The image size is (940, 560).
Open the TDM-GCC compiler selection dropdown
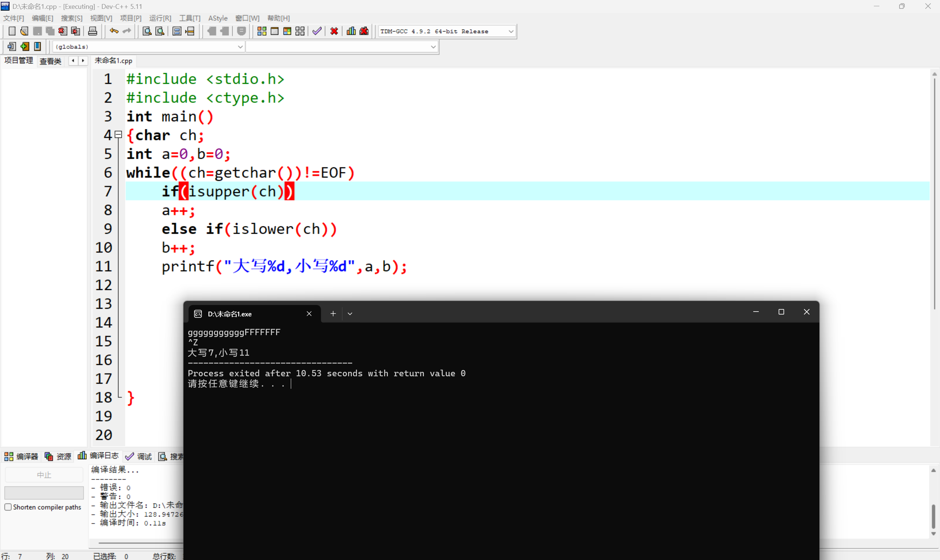511,31
